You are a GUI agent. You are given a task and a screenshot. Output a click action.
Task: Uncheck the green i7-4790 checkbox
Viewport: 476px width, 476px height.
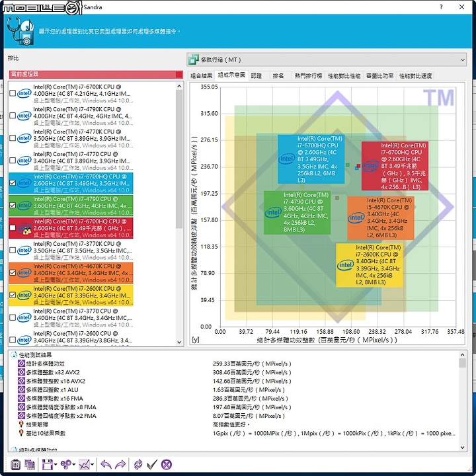point(13,205)
